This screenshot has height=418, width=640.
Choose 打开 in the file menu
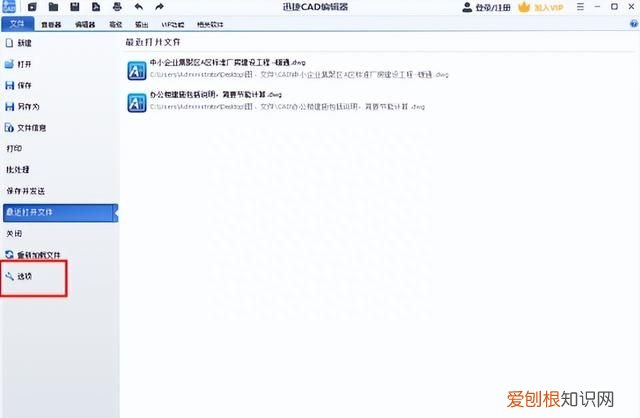pos(18,64)
